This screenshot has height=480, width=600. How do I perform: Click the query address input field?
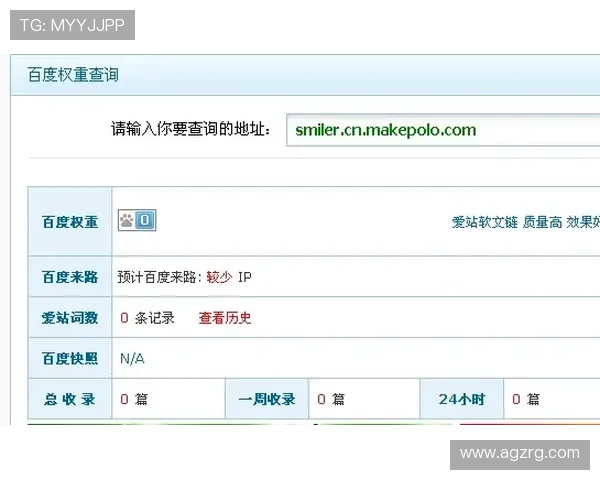[443, 130]
